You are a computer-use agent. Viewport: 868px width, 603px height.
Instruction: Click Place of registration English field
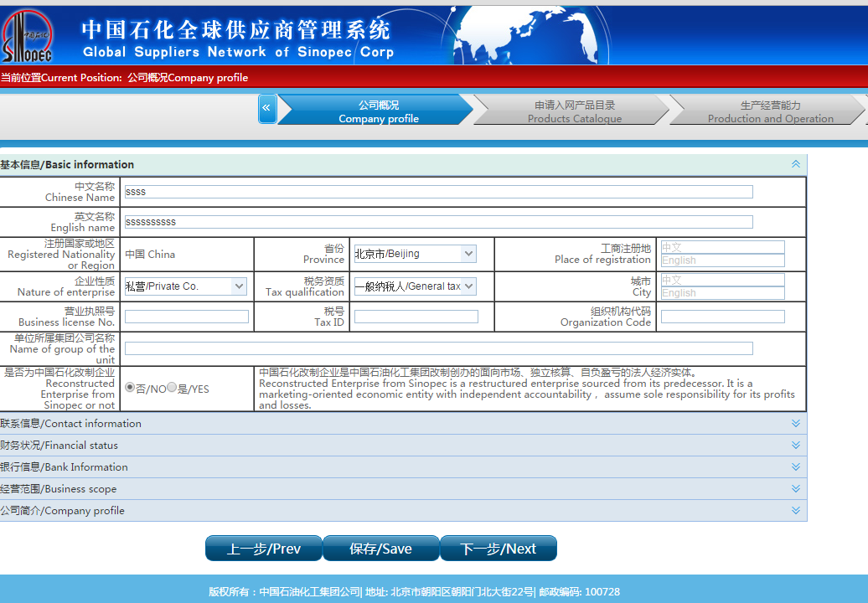pos(722,260)
